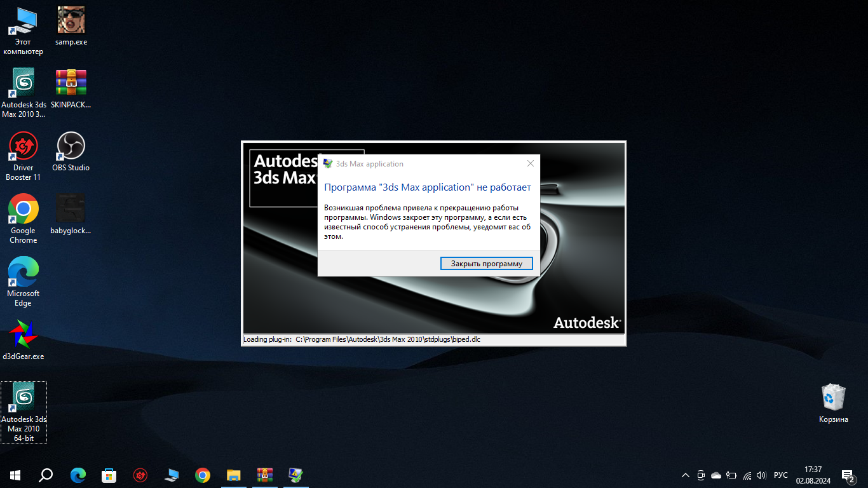This screenshot has width=868, height=488.
Task: Open the volume control in system tray
Action: (761, 475)
